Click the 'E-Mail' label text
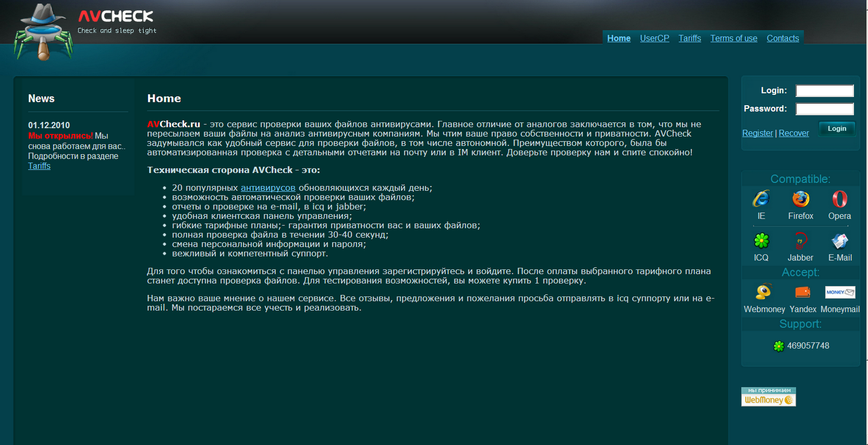The width and height of the screenshot is (868, 445). pyautogui.click(x=840, y=257)
